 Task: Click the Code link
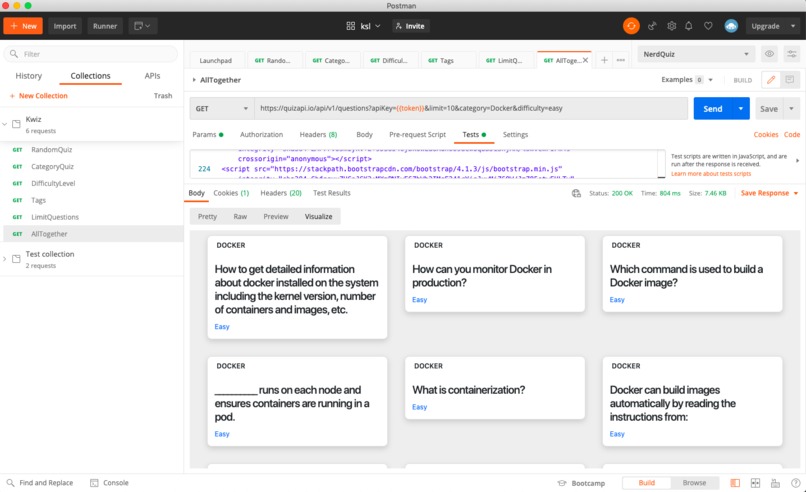(792, 135)
